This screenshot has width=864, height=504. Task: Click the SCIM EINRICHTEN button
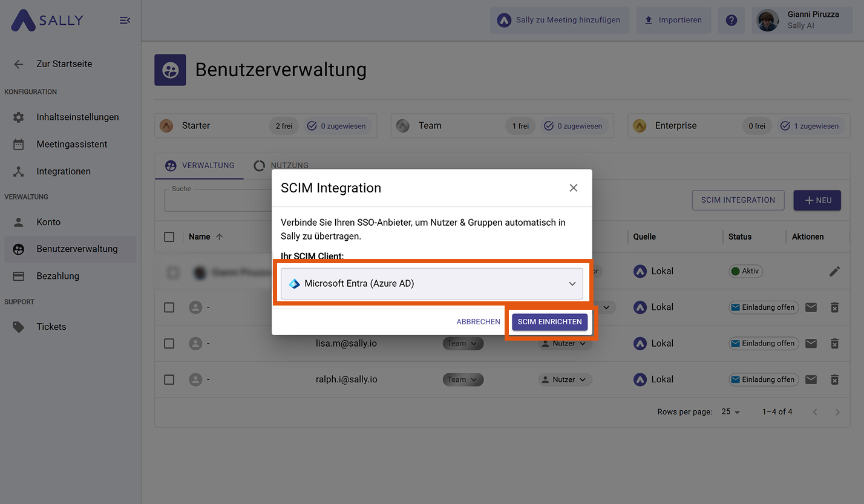click(x=549, y=321)
